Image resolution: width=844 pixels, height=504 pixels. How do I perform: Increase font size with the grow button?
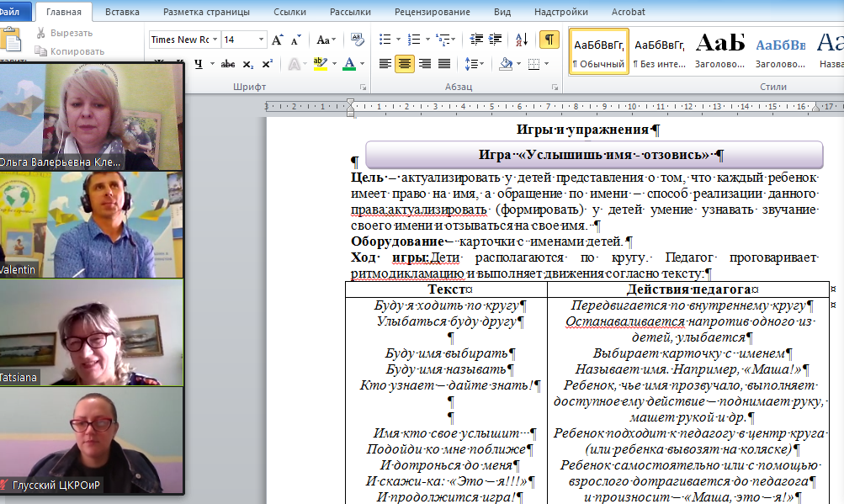click(277, 40)
